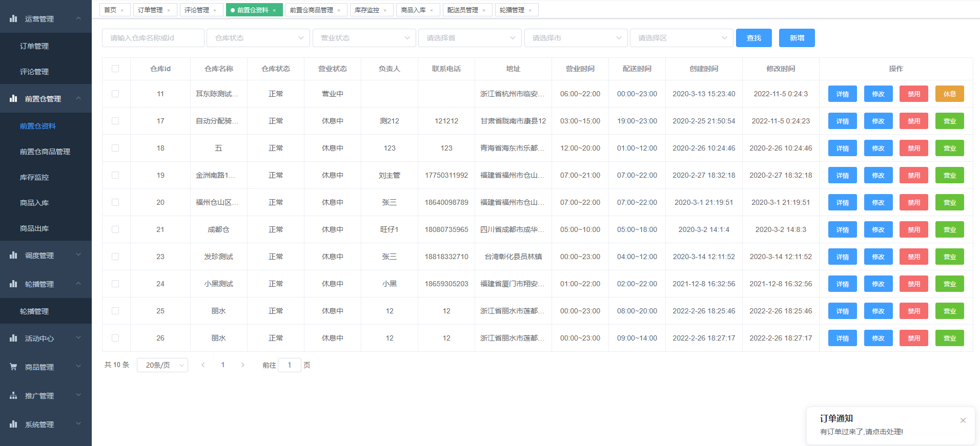Go to next page arrow in pagination

coord(242,365)
